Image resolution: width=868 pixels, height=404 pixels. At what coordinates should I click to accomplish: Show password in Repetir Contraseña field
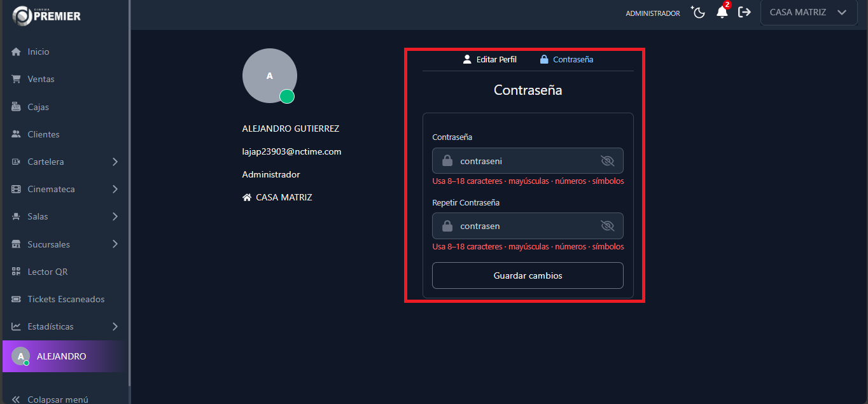pos(607,226)
